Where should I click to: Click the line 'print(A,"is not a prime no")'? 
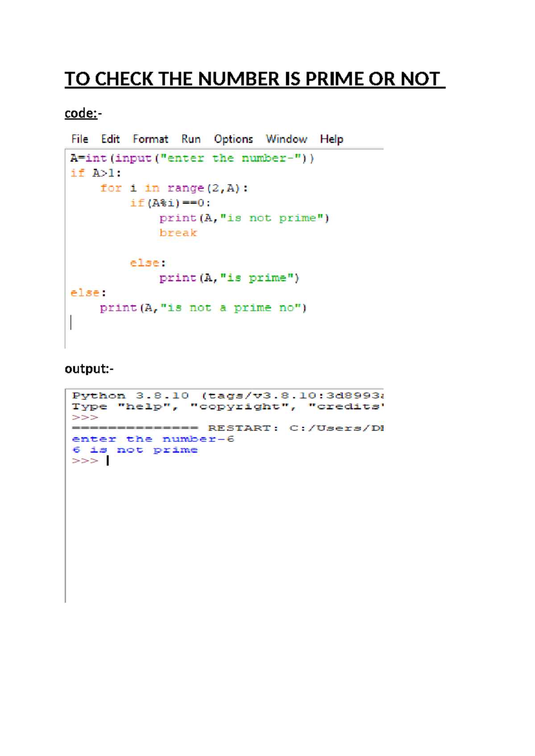coord(203,308)
